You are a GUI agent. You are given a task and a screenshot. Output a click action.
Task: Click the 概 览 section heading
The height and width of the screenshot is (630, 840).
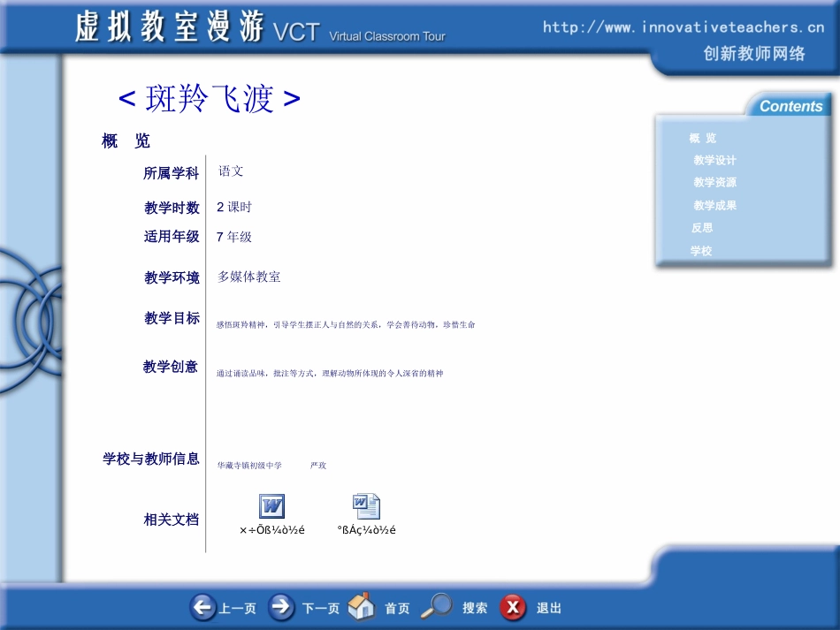pos(126,140)
